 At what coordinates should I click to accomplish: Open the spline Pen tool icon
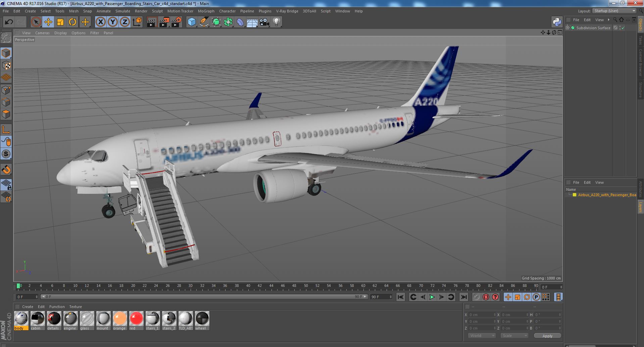[204, 22]
